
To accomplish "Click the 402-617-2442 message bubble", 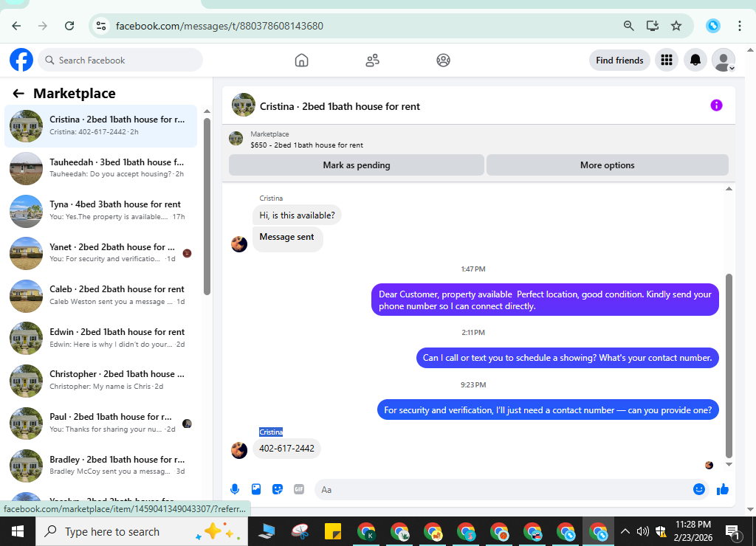I will (x=286, y=449).
